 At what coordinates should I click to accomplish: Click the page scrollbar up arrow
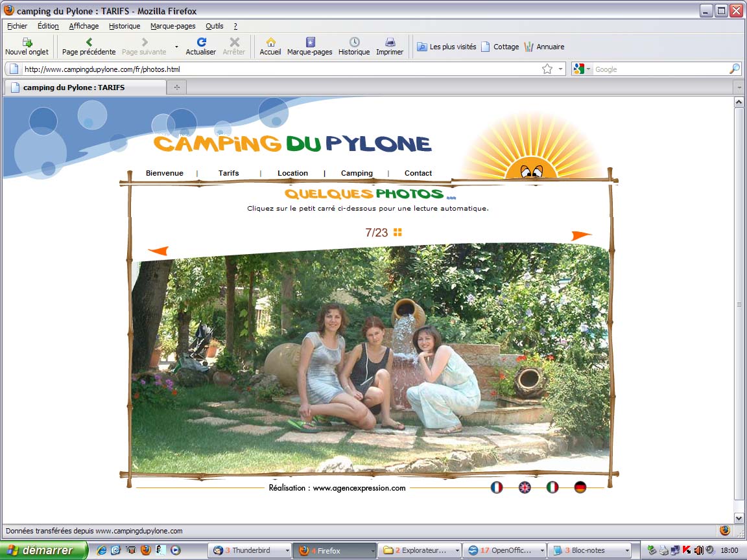739,102
